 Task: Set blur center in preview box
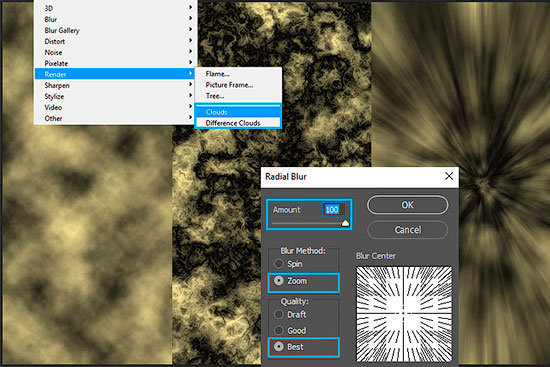coord(404,314)
